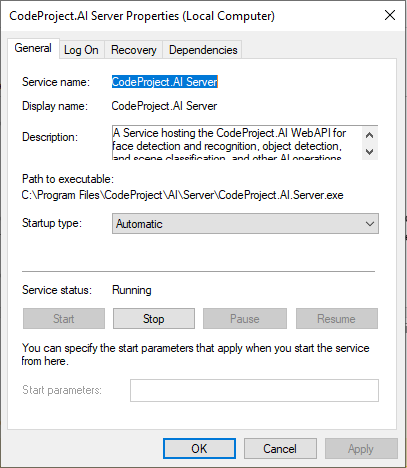
Task: Click the General tab
Action: (33, 49)
